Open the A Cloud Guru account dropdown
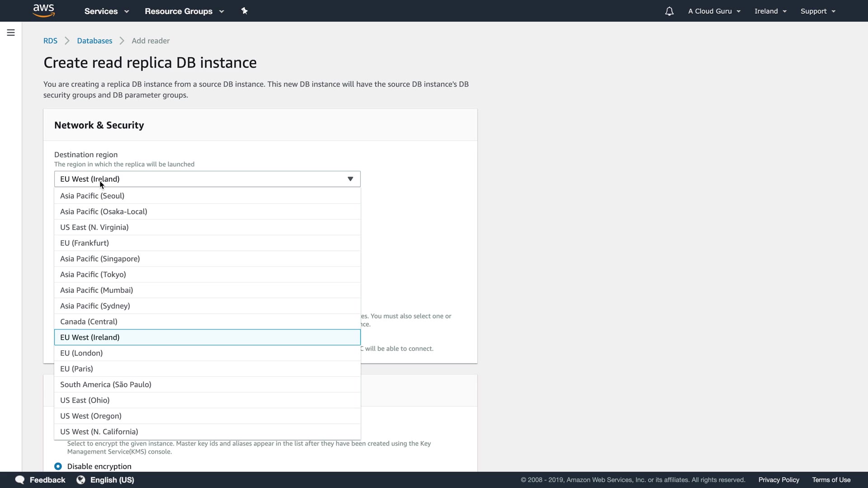The image size is (868, 488). click(x=714, y=11)
